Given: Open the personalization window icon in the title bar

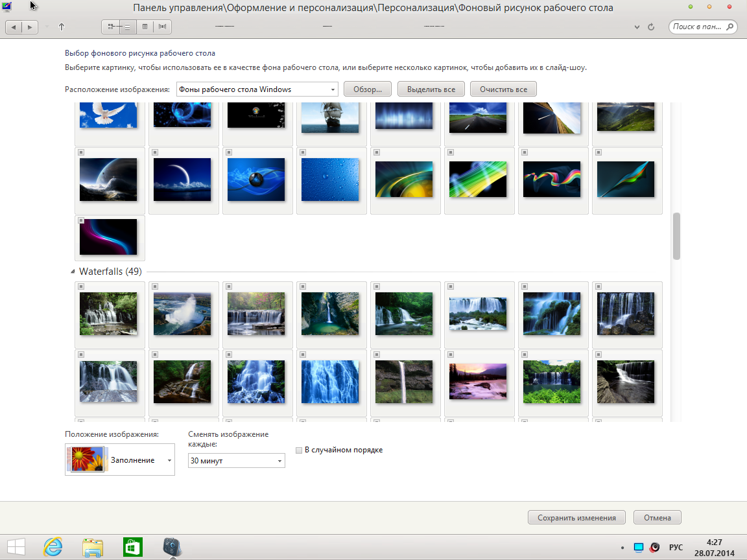Looking at the screenshot, I should pos(6,6).
